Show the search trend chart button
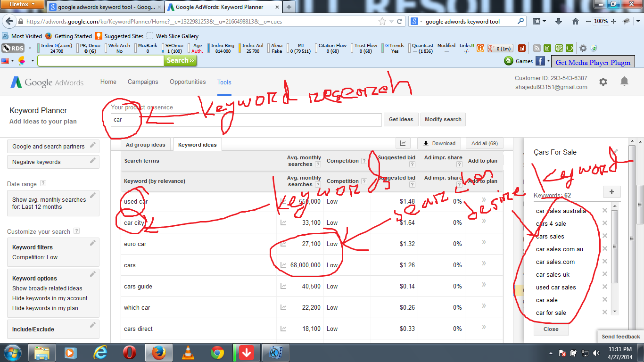The height and width of the screenshot is (362, 644). point(403,144)
